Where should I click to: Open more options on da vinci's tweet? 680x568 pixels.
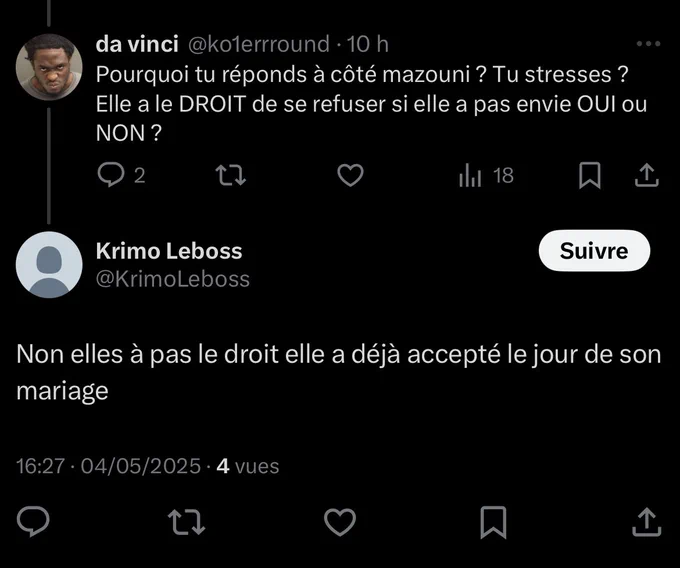pyautogui.click(x=648, y=43)
